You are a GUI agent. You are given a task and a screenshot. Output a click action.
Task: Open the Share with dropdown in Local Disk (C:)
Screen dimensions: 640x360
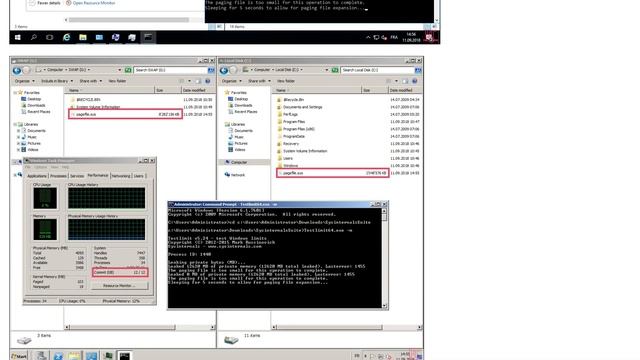coord(259,81)
